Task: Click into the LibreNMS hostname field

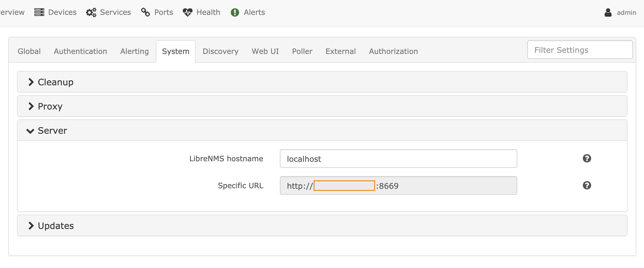Action: point(398,159)
